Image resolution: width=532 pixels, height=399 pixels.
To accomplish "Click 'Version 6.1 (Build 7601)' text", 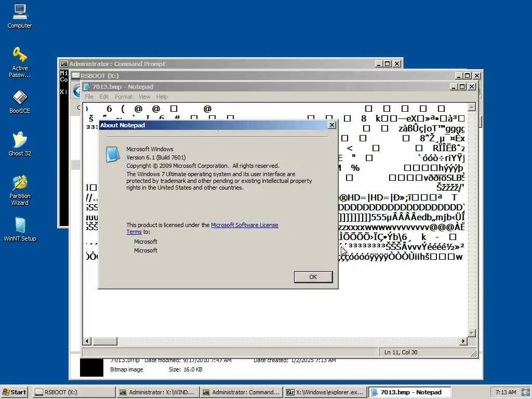I will coord(156,157).
